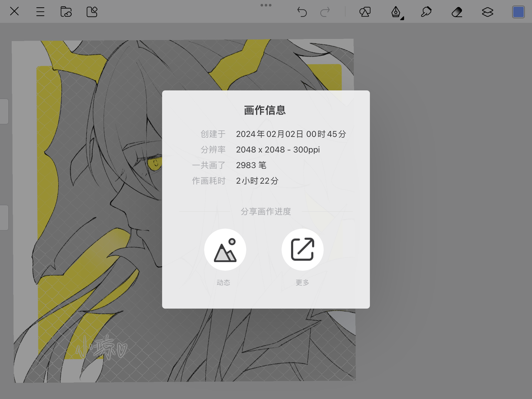Tap the upper left side slider handle

[4, 111]
